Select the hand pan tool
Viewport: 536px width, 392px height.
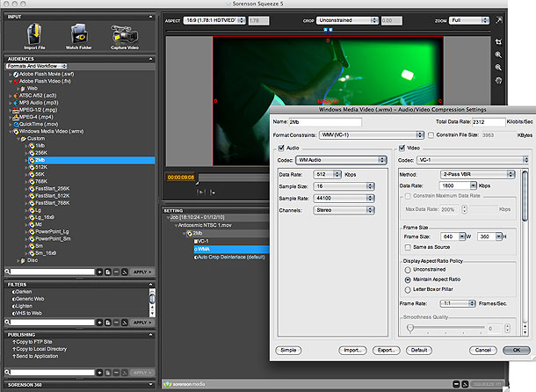(500, 78)
